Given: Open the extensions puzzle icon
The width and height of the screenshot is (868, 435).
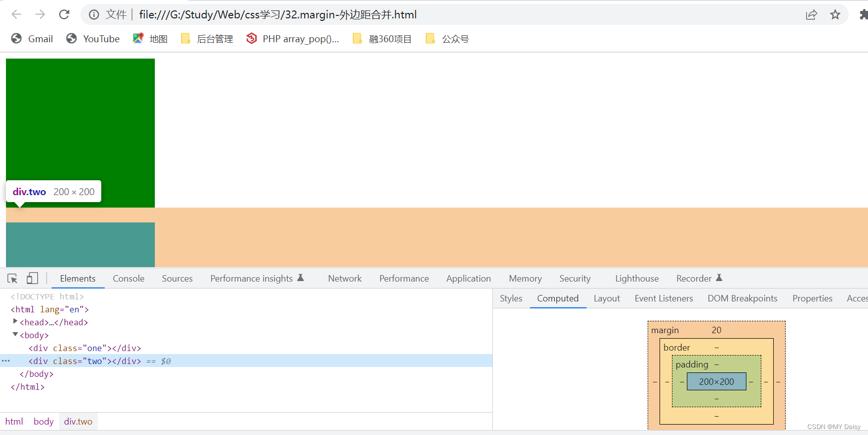Looking at the screenshot, I should tap(863, 14).
